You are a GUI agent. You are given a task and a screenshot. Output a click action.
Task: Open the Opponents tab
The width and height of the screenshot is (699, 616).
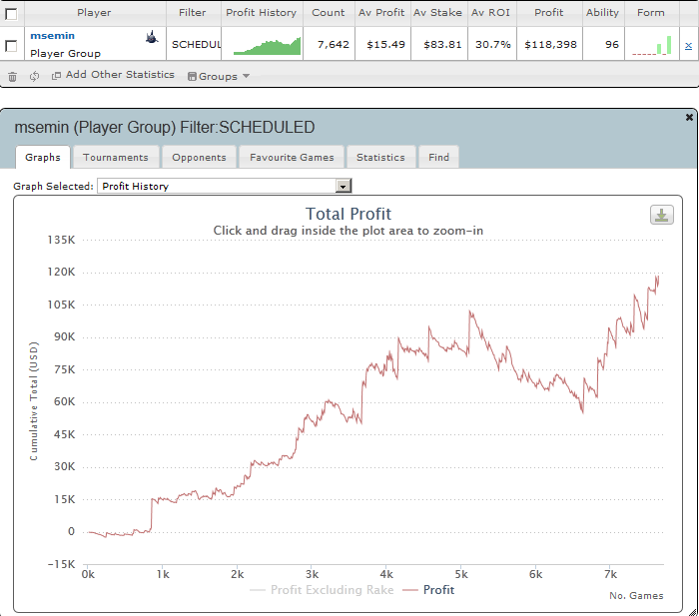pos(199,158)
